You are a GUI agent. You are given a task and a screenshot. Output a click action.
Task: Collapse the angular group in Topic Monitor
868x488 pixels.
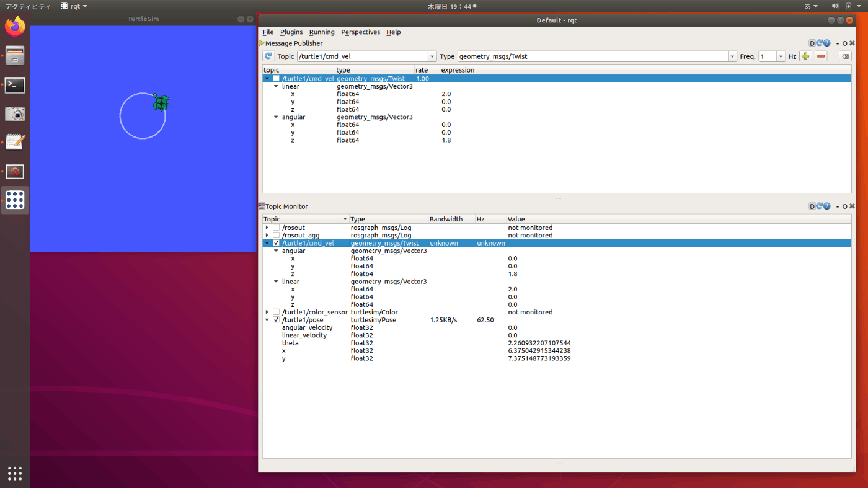click(276, 251)
